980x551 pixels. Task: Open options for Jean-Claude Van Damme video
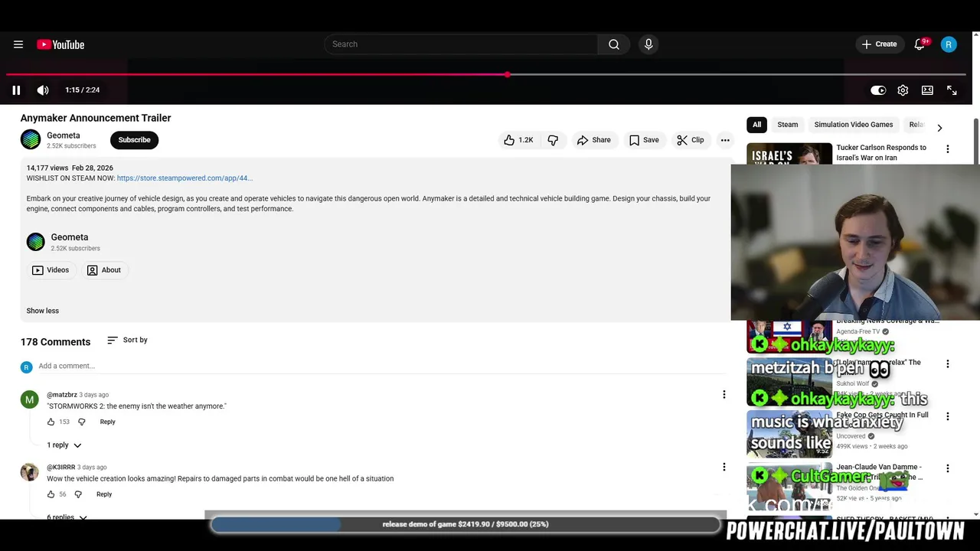click(948, 468)
